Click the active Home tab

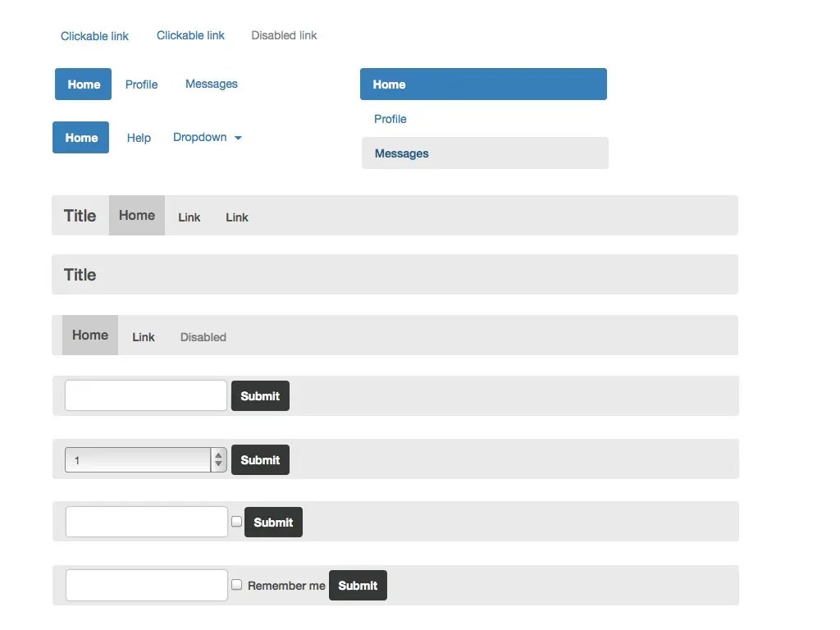[83, 84]
